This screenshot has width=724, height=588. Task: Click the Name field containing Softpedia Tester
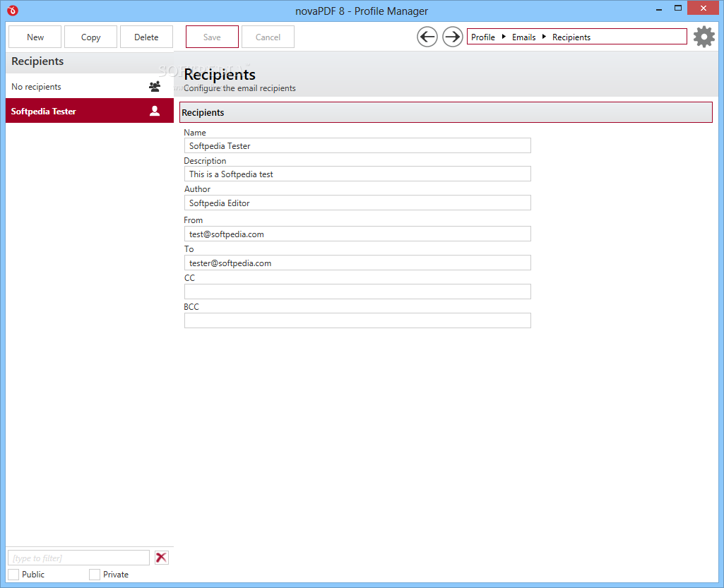tap(357, 145)
